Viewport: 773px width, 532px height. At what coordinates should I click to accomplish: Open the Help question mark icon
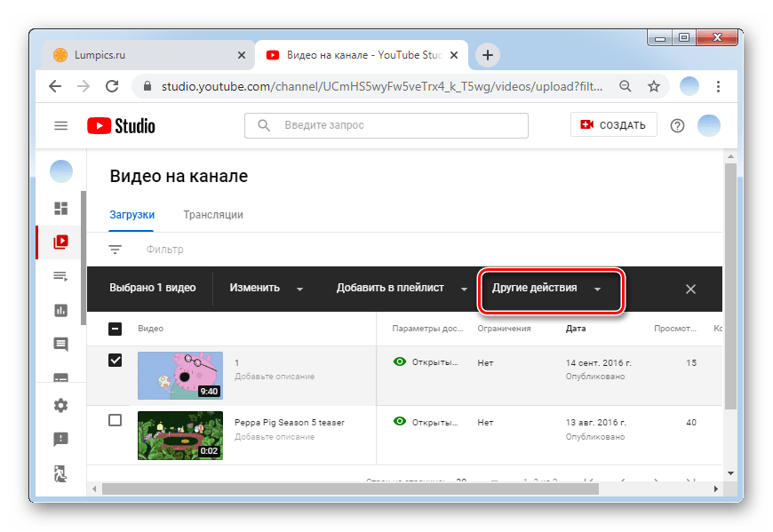click(677, 125)
